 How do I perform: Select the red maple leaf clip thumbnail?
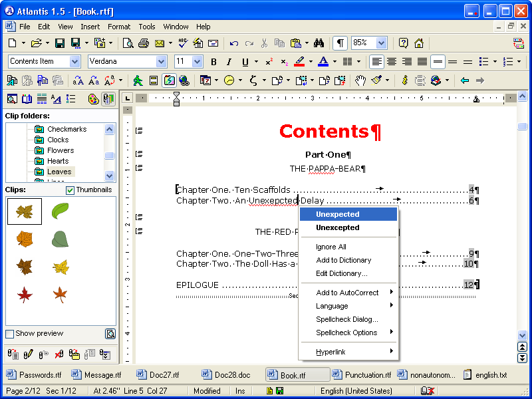[25, 295]
